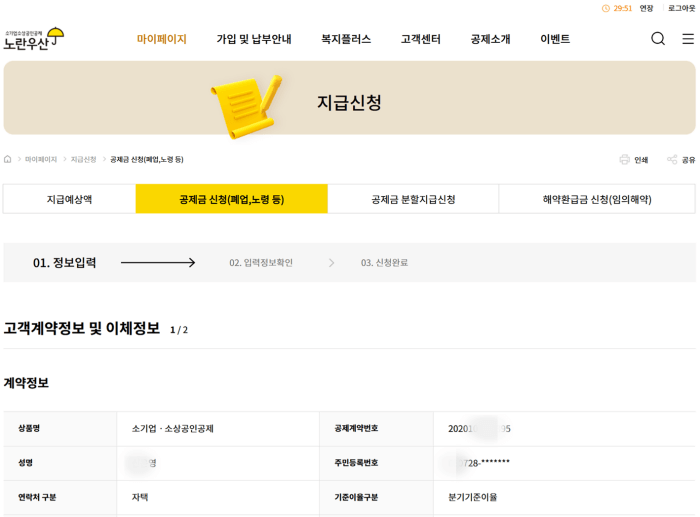Click the share icon
Image resolution: width=700 pixels, height=517 pixels.
coord(672,159)
